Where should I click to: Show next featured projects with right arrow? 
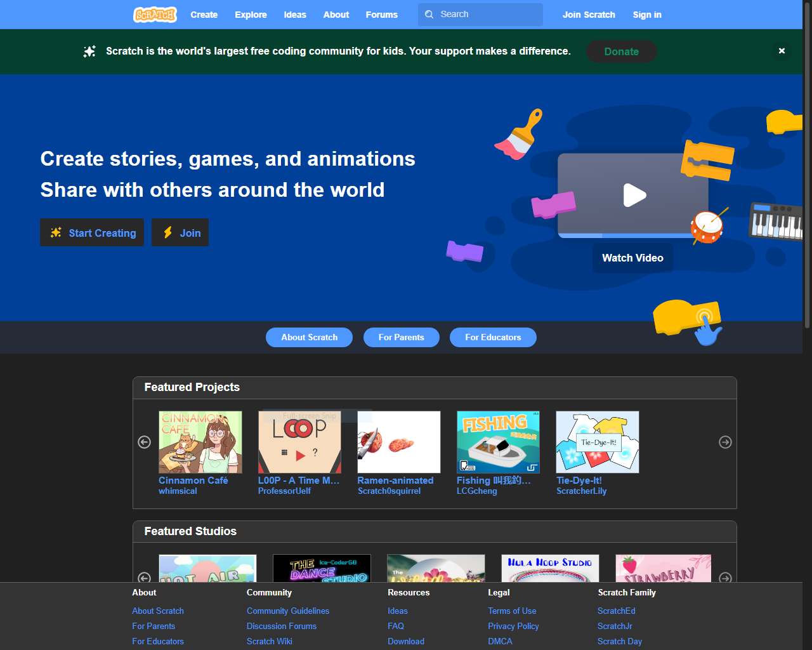[x=725, y=442]
